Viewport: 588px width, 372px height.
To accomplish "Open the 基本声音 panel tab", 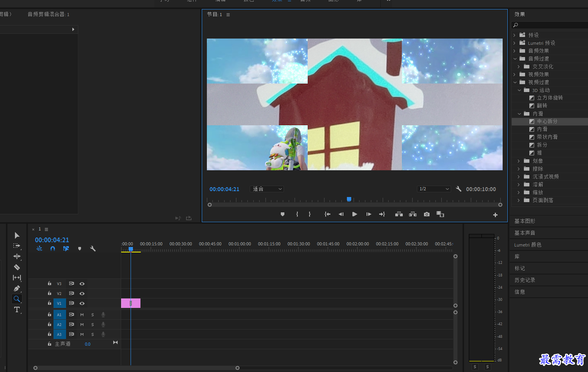I will pyautogui.click(x=525, y=233).
